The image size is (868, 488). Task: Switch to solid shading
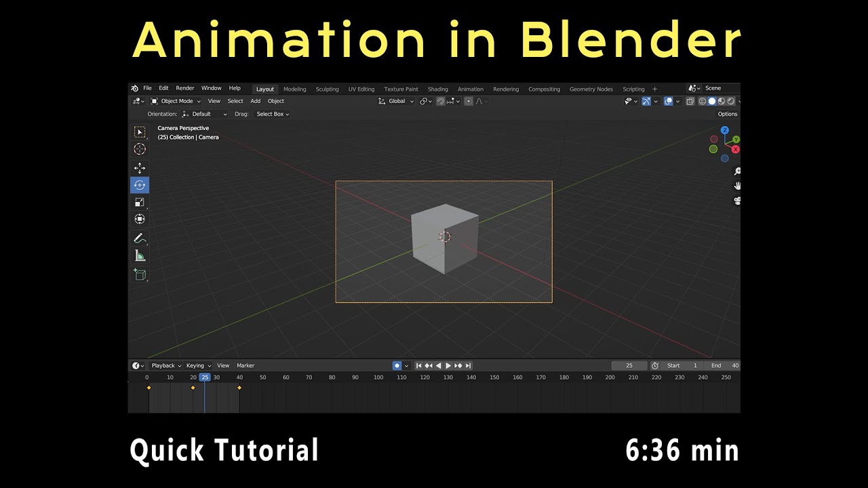[712, 102]
